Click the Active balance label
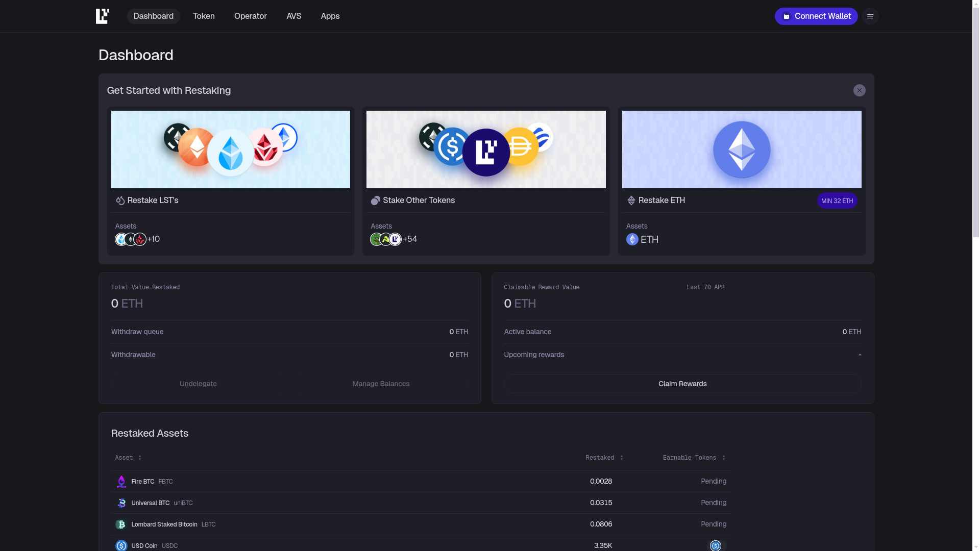 528,332
